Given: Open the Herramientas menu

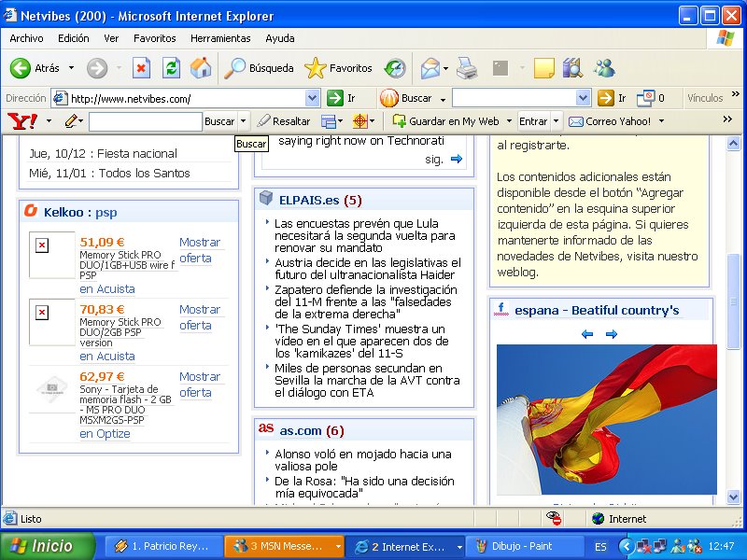Looking at the screenshot, I should coord(220,38).
